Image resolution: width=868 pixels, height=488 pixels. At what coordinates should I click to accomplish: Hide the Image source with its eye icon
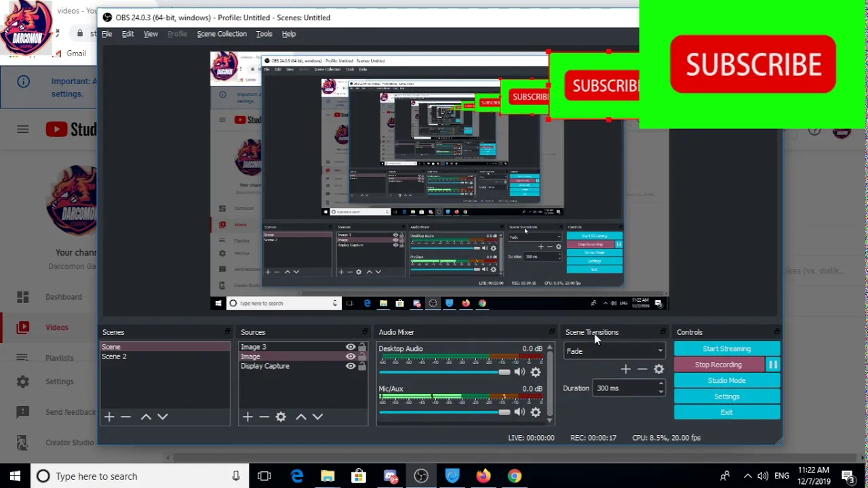[x=351, y=357]
